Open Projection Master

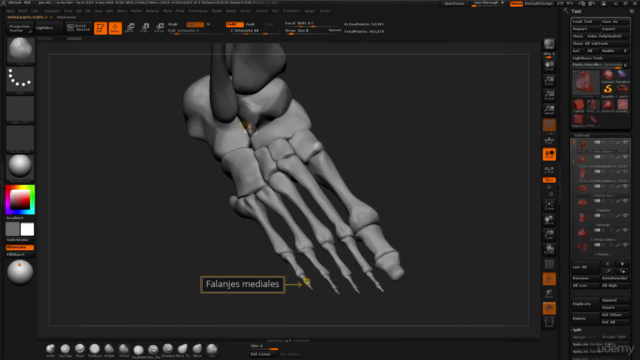(x=20, y=28)
